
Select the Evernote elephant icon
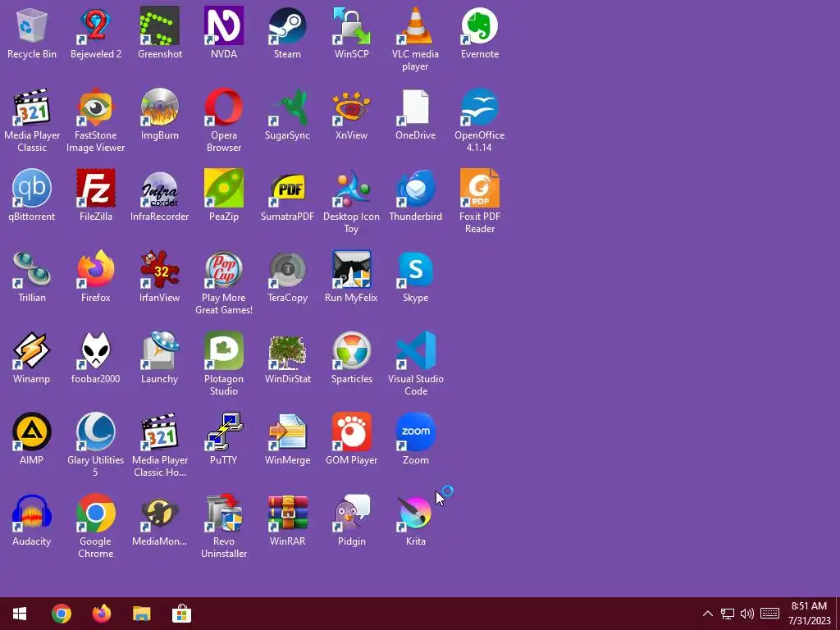[479, 25]
